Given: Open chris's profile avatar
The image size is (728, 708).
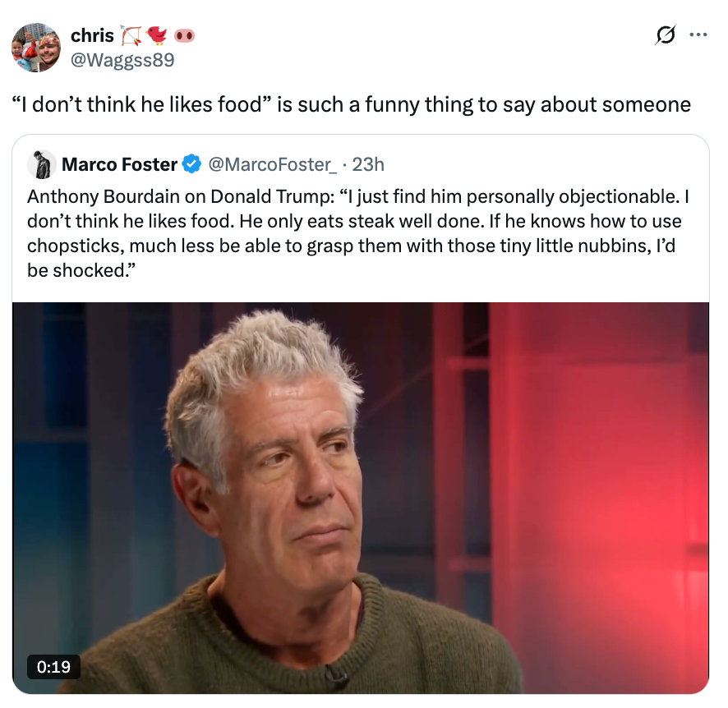Looking at the screenshot, I should point(36,47).
